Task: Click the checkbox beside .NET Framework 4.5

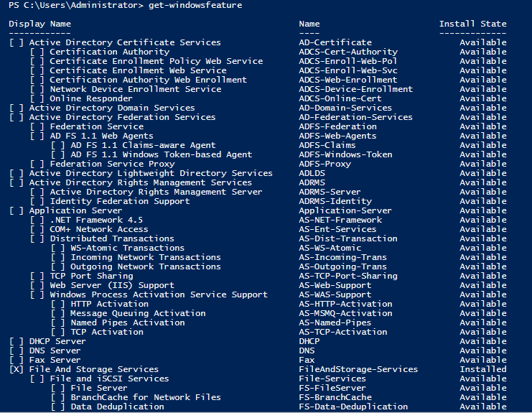Action: tap(37, 220)
